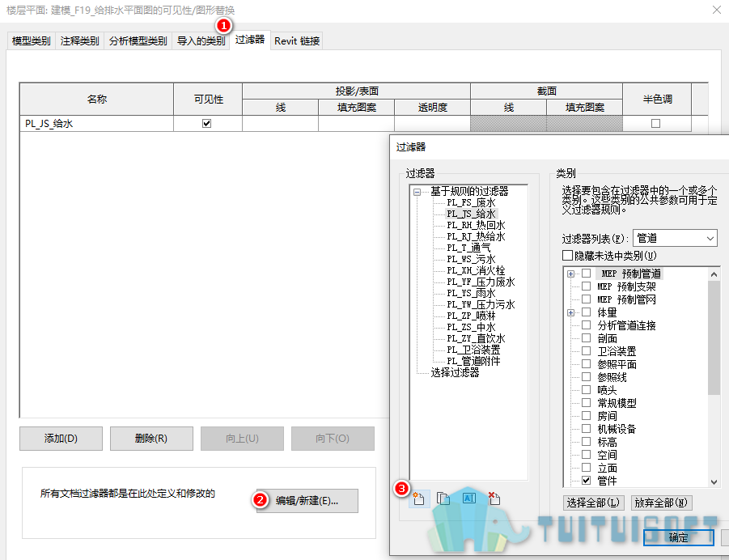Click 选择过滤器 tree node
The image size is (729, 560).
[455, 372]
